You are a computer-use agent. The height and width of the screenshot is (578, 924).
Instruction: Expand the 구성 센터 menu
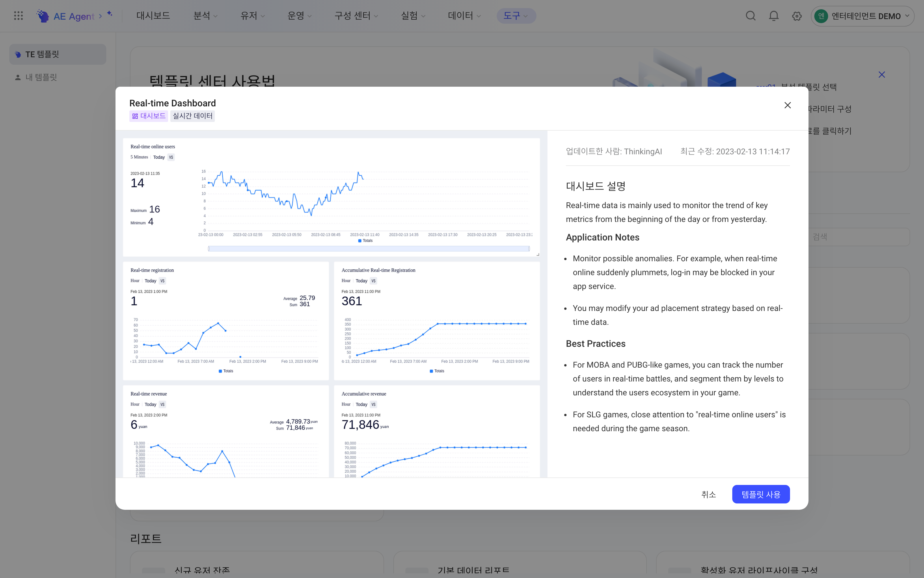[356, 16]
